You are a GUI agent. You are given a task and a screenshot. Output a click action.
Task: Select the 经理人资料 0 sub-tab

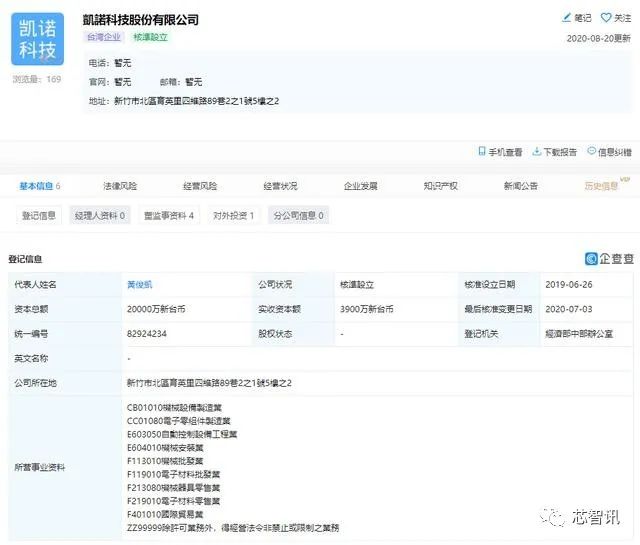click(x=100, y=215)
